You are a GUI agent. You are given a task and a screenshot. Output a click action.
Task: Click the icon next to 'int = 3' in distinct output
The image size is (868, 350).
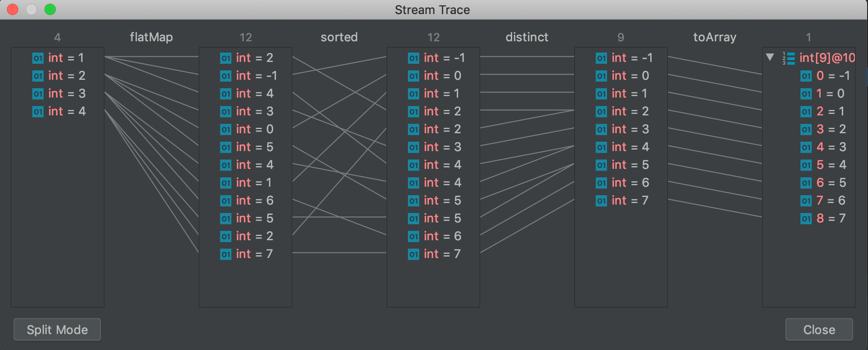(x=601, y=130)
